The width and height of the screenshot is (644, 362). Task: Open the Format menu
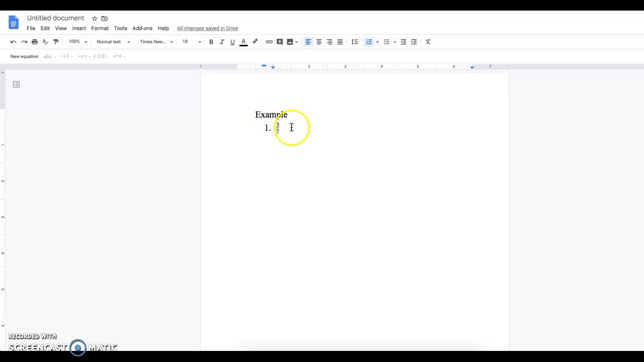tap(100, 29)
